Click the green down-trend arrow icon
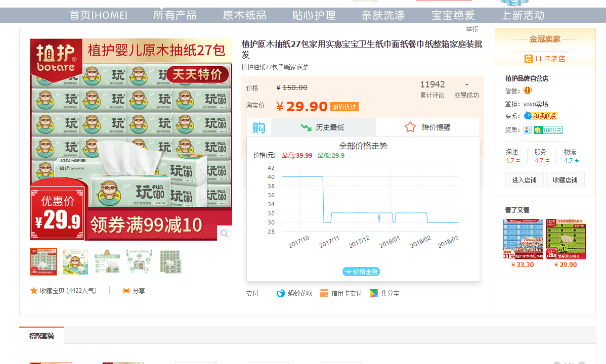This screenshot has height=364, width=606. click(306, 127)
